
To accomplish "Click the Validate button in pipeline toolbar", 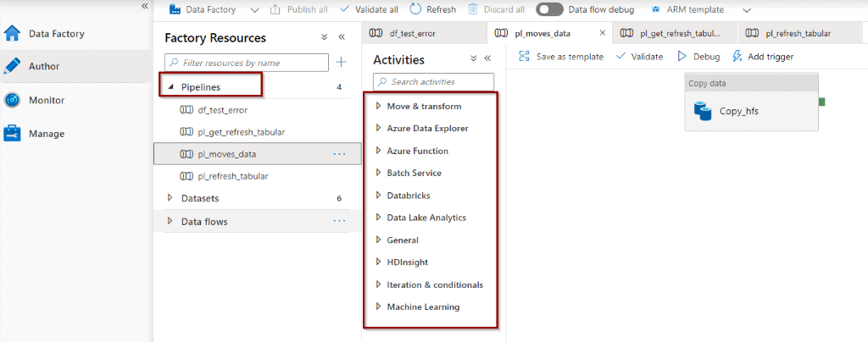I will [x=639, y=57].
